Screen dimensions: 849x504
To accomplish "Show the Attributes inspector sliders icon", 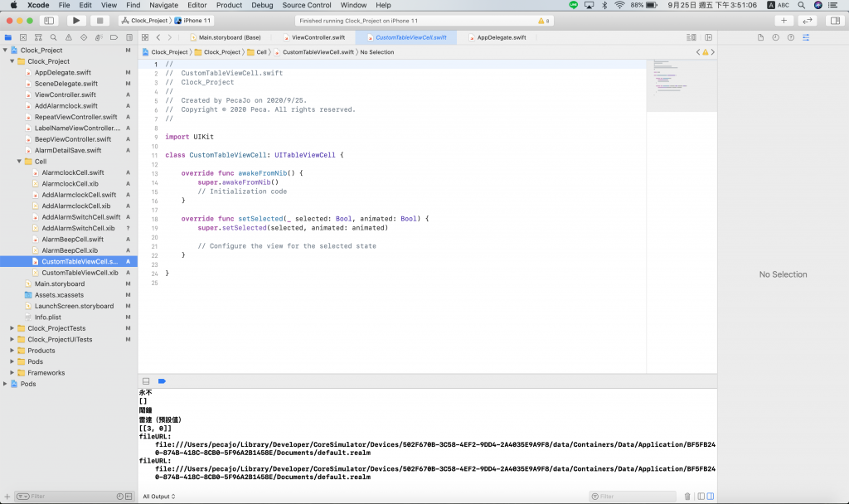I will (x=806, y=37).
